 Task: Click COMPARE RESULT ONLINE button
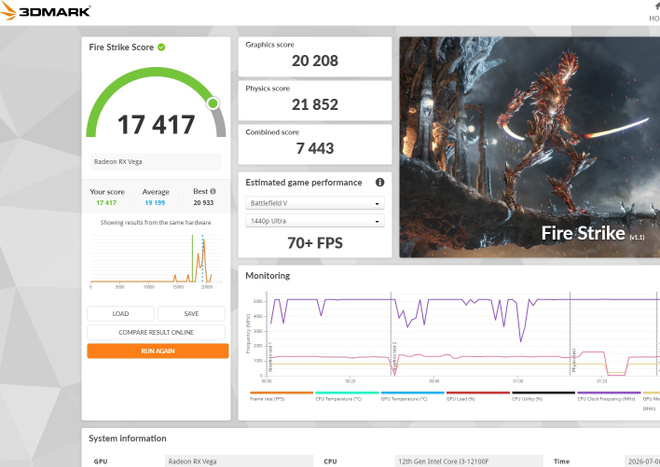pos(156,332)
